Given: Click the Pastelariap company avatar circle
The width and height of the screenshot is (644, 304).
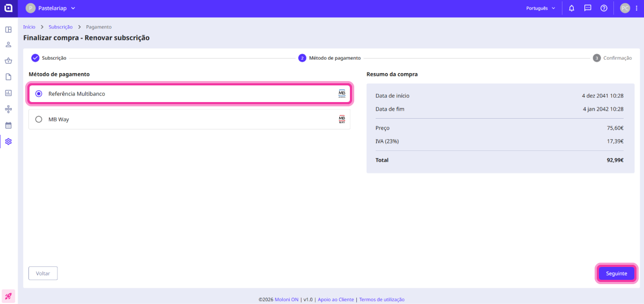Looking at the screenshot, I should [30, 8].
